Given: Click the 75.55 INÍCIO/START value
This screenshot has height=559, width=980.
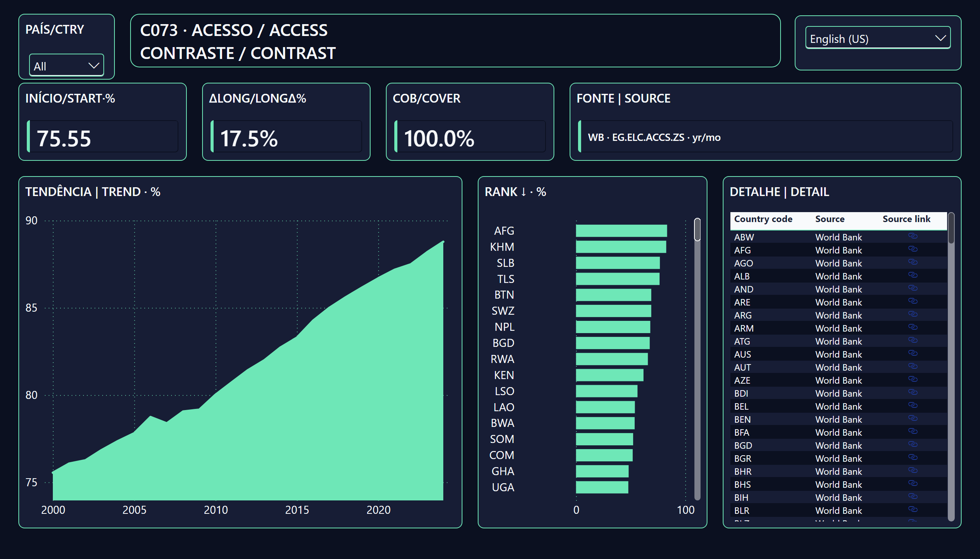Looking at the screenshot, I should (x=64, y=138).
